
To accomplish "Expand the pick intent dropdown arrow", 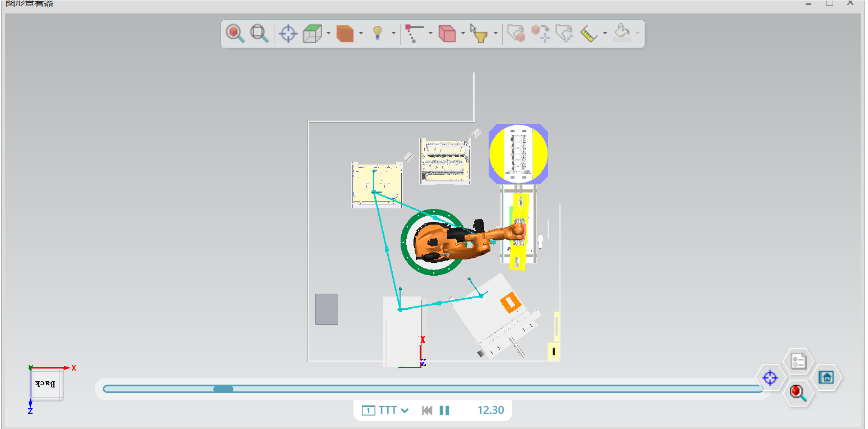I will click(430, 34).
